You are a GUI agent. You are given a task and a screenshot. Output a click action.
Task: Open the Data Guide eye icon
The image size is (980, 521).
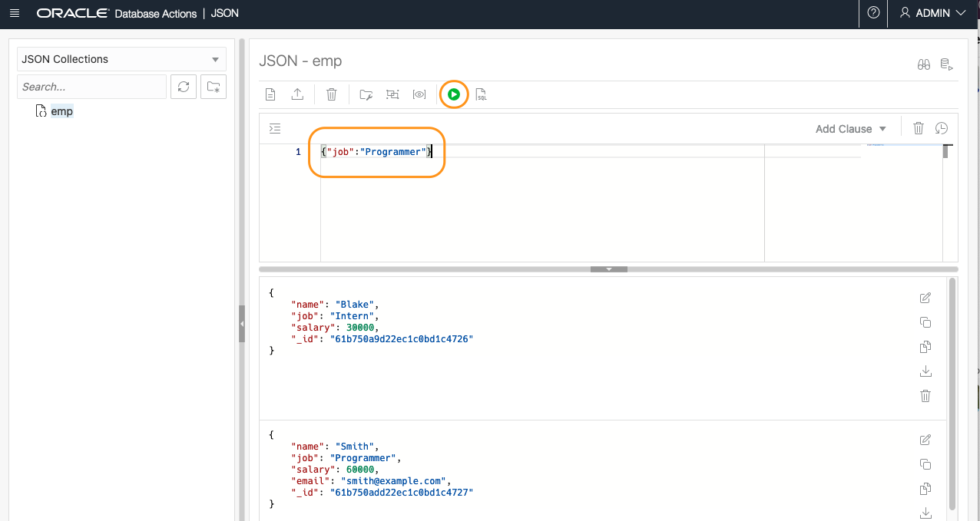pyautogui.click(x=419, y=94)
